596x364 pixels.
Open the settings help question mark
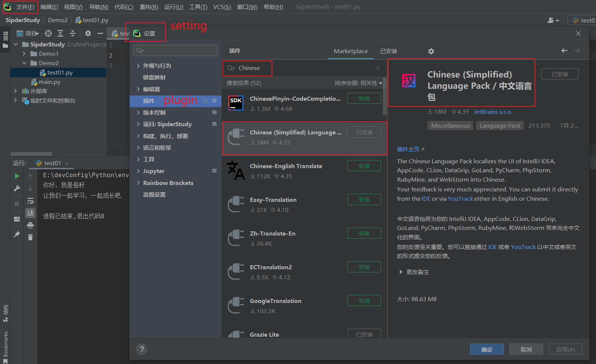142,349
